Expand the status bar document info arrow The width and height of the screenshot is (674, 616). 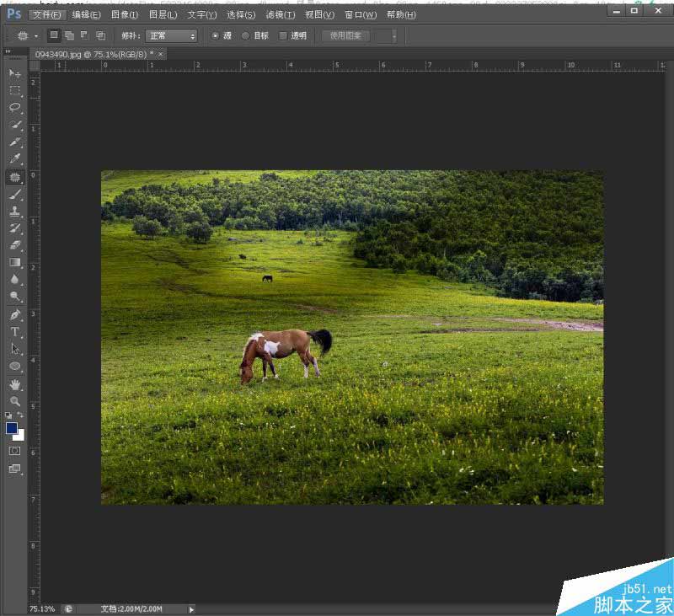pyautogui.click(x=191, y=608)
